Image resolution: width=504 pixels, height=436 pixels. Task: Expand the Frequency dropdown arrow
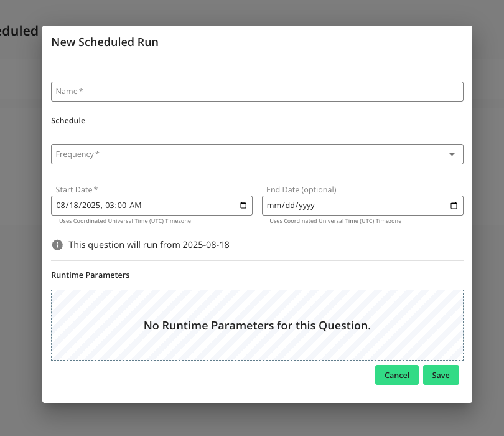pos(452,154)
